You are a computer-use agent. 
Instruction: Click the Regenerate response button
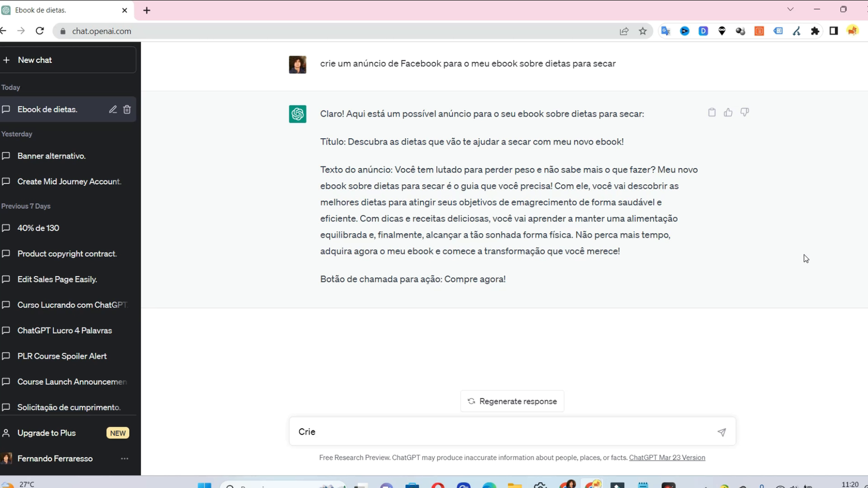512,401
